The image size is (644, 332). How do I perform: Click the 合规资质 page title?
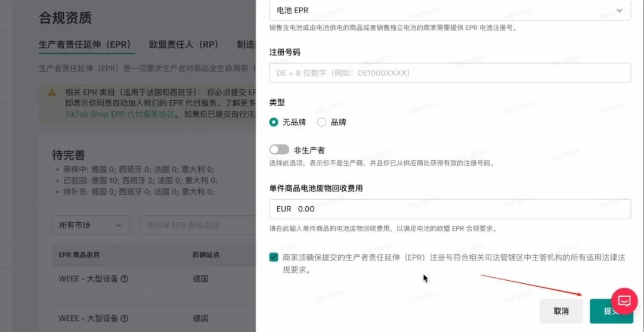(66, 18)
